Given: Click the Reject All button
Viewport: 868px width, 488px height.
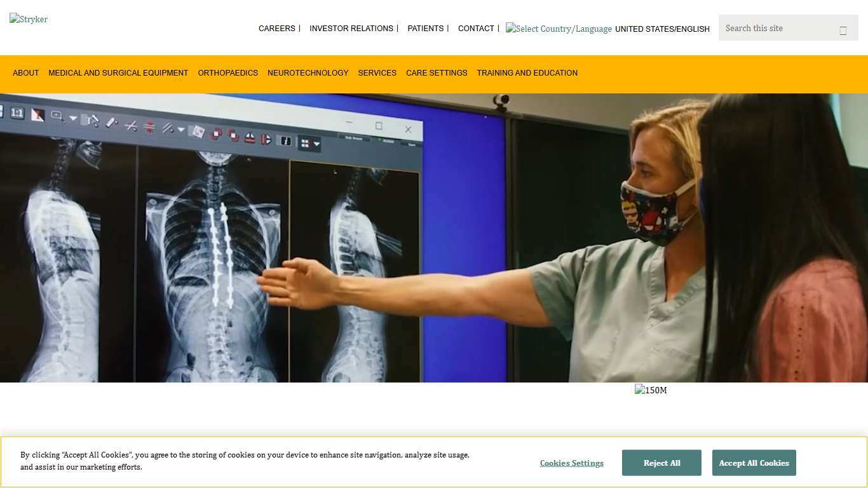Looking at the screenshot, I should 661,463.
